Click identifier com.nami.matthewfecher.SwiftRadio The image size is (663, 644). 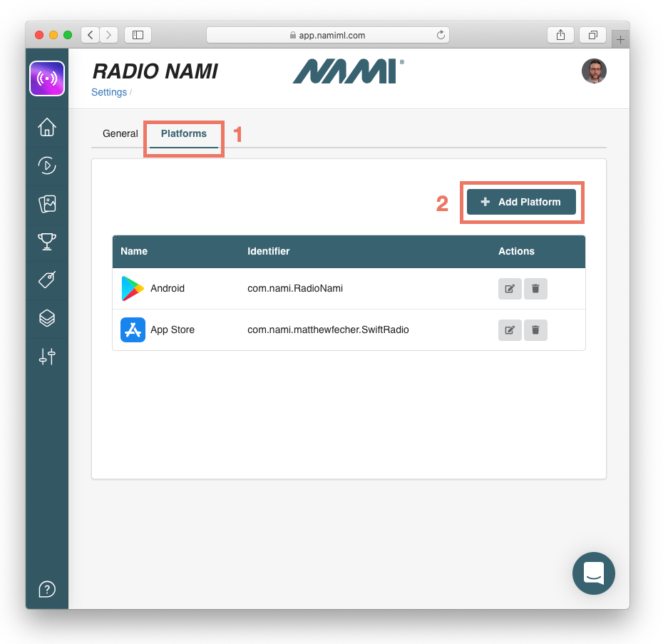tap(328, 329)
